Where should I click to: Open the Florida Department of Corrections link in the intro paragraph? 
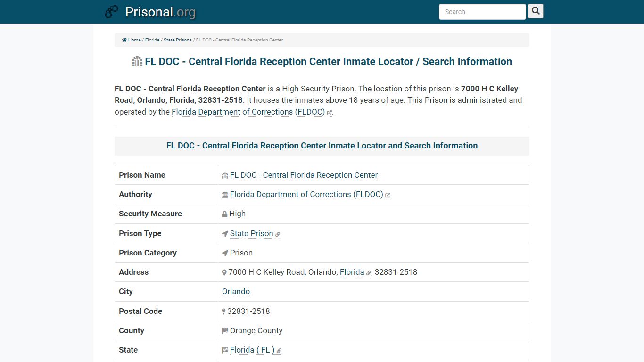[248, 112]
